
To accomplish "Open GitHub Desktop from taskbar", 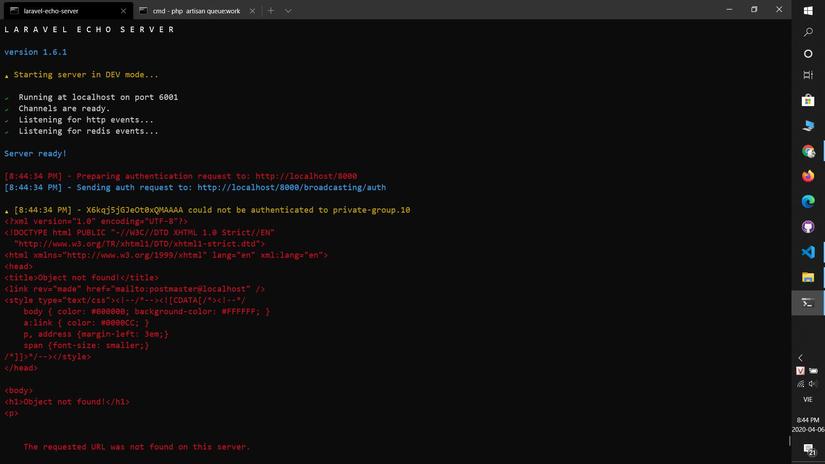I will [x=808, y=227].
